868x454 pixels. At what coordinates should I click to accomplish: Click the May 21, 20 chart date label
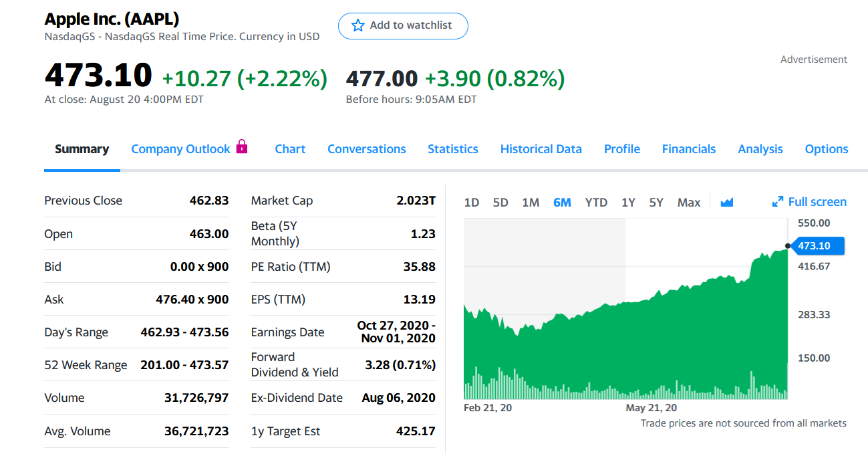point(652,407)
